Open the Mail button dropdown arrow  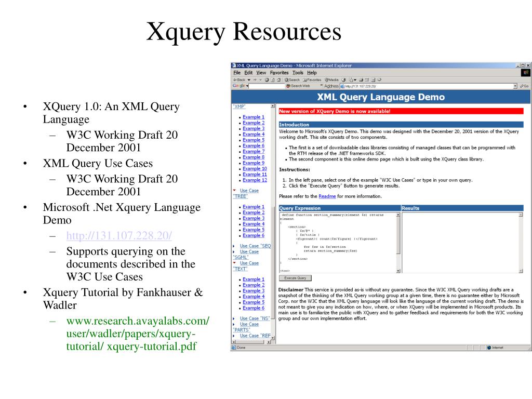pyautogui.click(x=355, y=80)
